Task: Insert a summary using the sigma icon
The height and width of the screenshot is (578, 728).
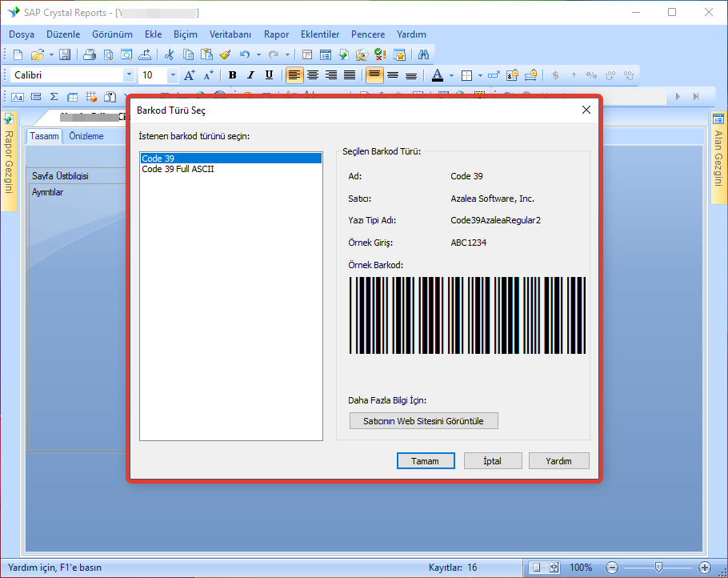Action: pos(54,97)
